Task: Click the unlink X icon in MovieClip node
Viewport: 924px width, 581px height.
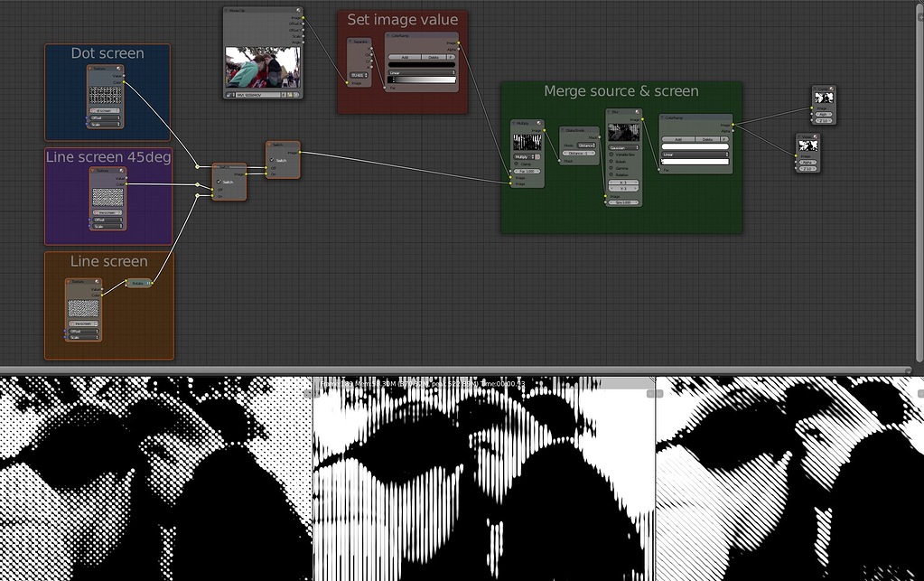Action: pyautogui.click(x=296, y=94)
